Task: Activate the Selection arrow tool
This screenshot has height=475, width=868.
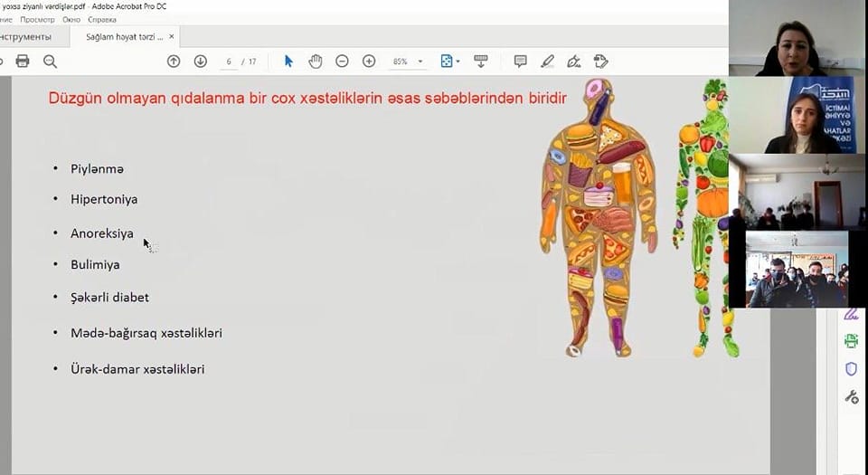Action: click(288, 61)
